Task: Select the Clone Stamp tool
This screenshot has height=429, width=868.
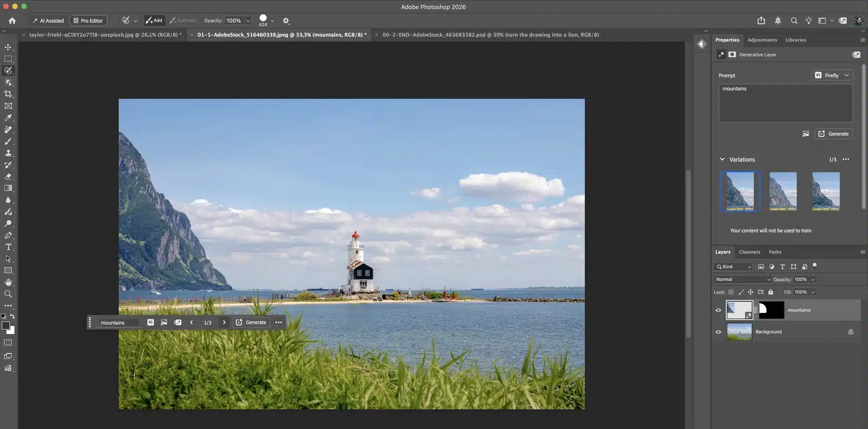Action: (x=8, y=153)
